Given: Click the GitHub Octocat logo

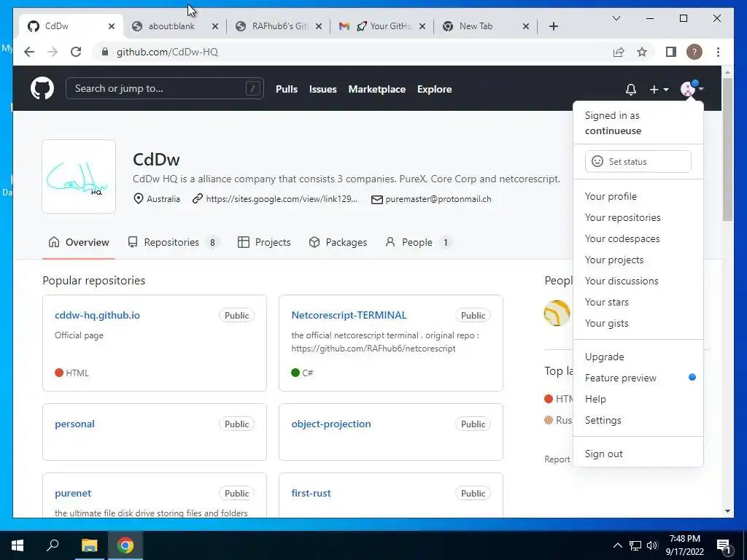Looking at the screenshot, I should pyautogui.click(x=42, y=88).
